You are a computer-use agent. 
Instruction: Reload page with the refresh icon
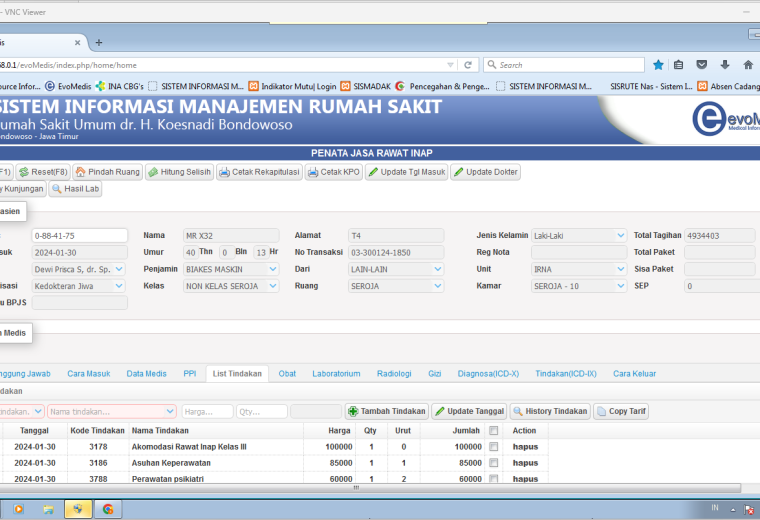coord(468,65)
